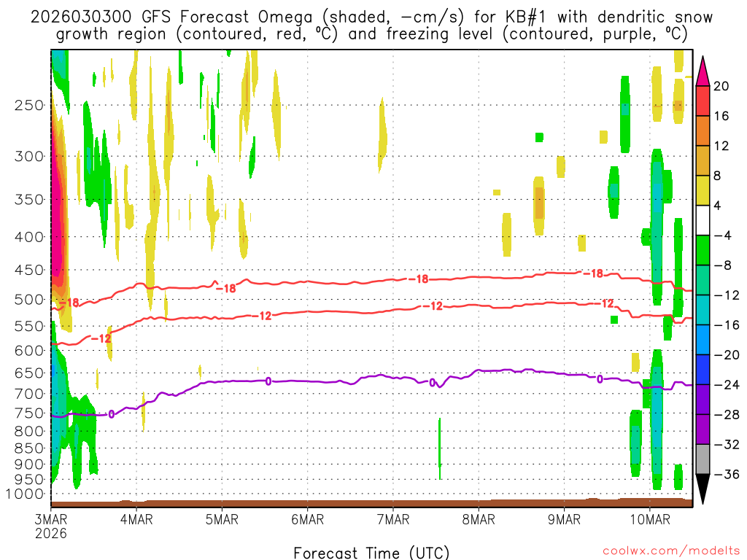Click the 800 pressure level label
Screen dimensions: 747x560
tap(29, 432)
